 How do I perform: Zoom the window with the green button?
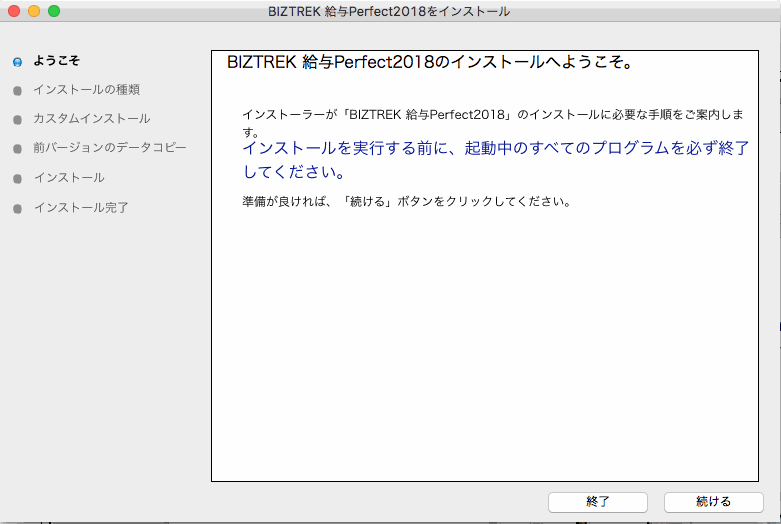pos(54,11)
